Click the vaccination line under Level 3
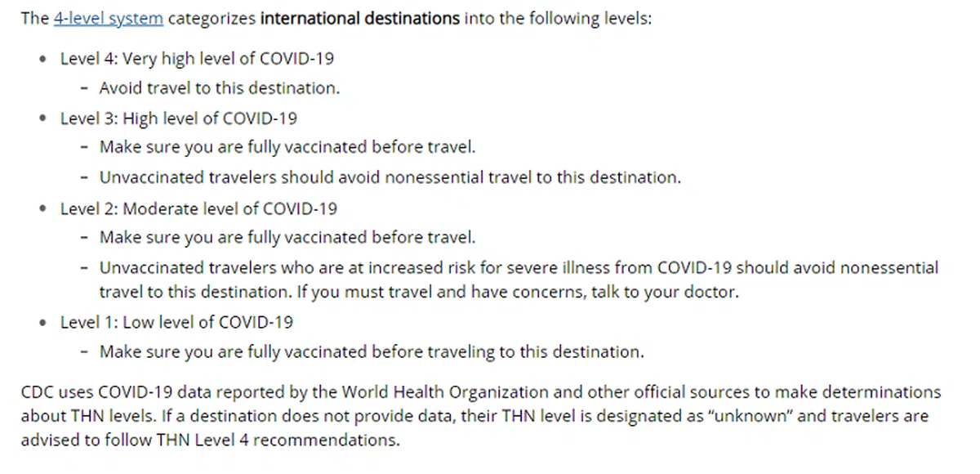The width and height of the screenshot is (980, 474). tap(287, 147)
